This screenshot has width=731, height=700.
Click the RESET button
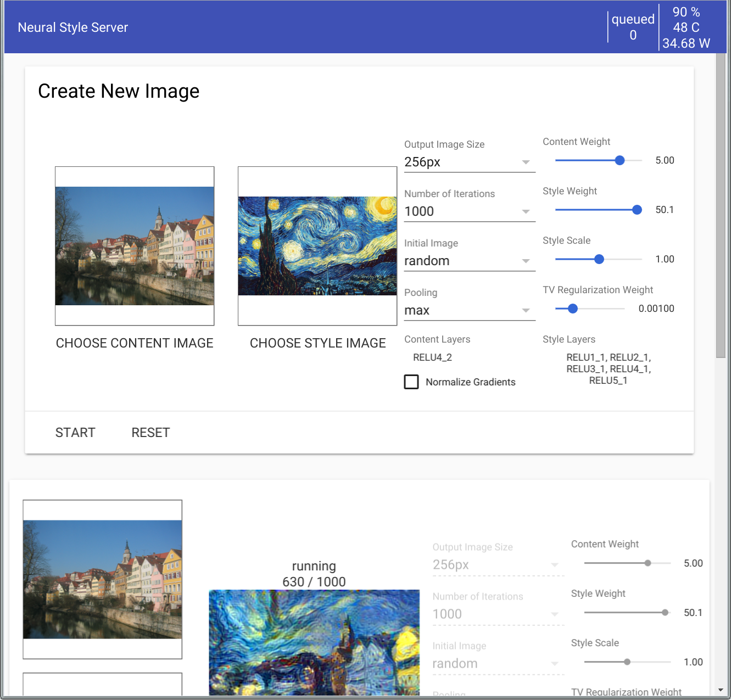[150, 433]
